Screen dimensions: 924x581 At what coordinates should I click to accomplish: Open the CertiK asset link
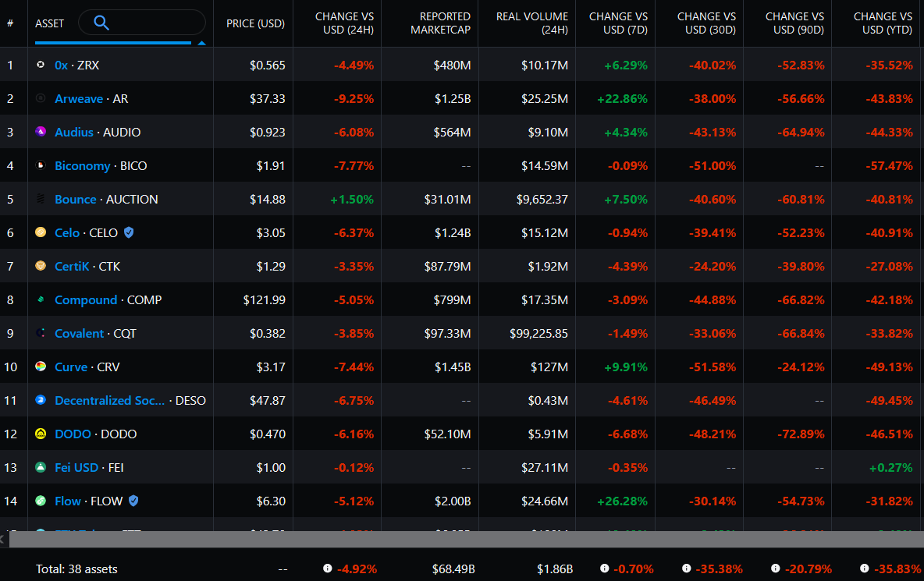click(72, 266)
